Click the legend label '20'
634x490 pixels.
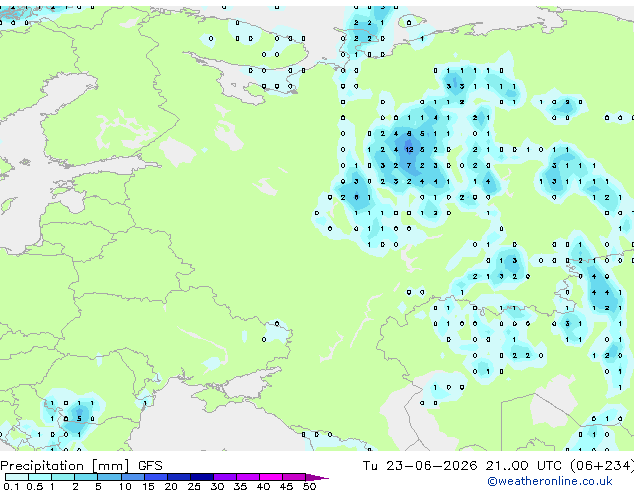pyautogui.click(x=171, y=486)
